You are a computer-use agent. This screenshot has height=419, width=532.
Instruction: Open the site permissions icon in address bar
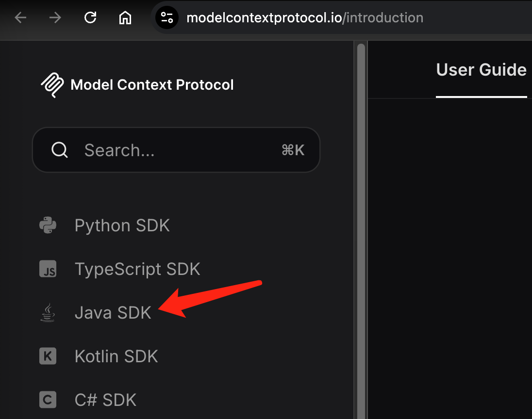click(166, 17)
